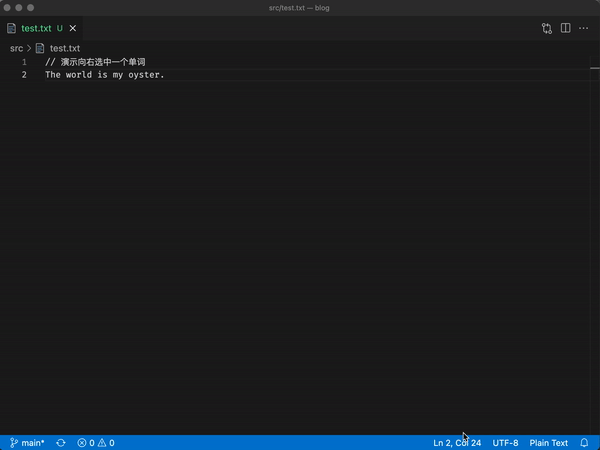Screen dimensions: 600x450
Task: Click the breadcrumb file icon beside test.txt
Action: [x=40, y=48]
